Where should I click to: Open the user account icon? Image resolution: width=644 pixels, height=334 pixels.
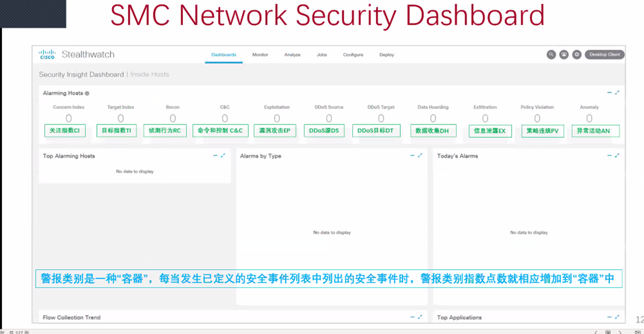tap(564, 54)
